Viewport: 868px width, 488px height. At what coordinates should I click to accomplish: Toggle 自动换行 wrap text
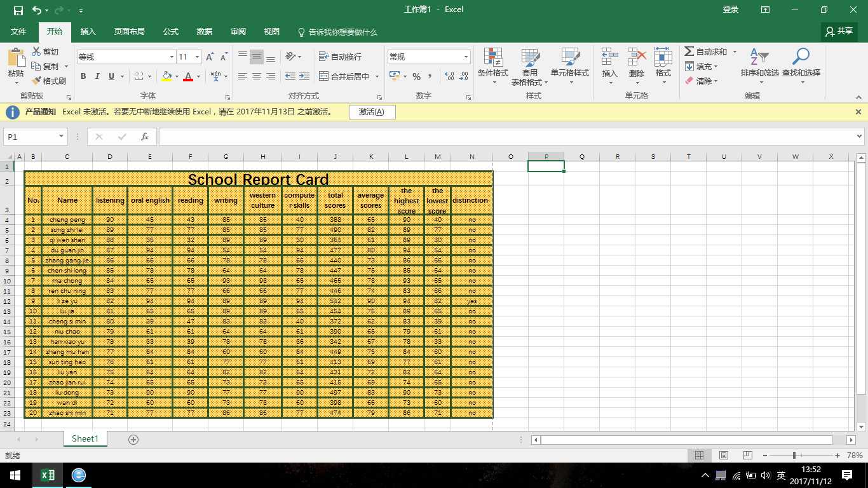(x=340, y=57)
